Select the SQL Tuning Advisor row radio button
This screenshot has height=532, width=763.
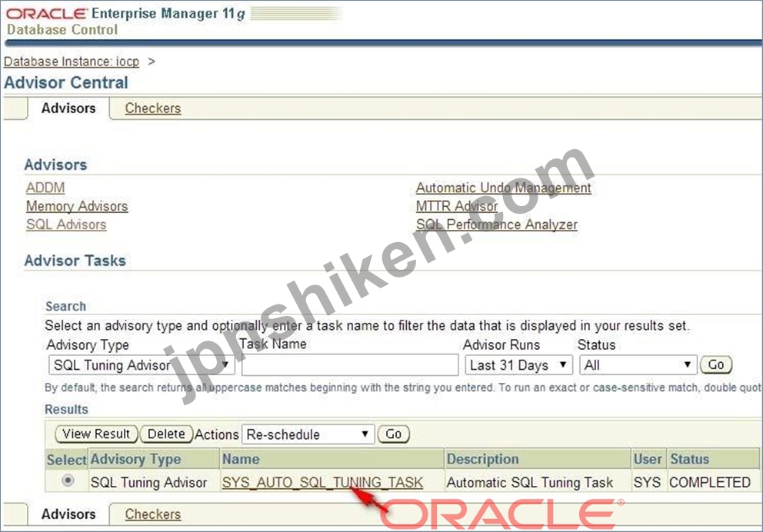tap(68, 480)
